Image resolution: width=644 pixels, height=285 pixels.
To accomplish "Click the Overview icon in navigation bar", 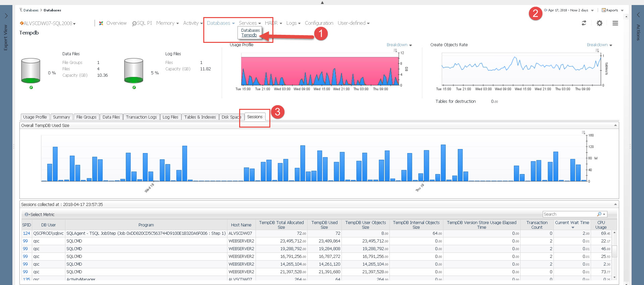I will [x=101, y=23].
